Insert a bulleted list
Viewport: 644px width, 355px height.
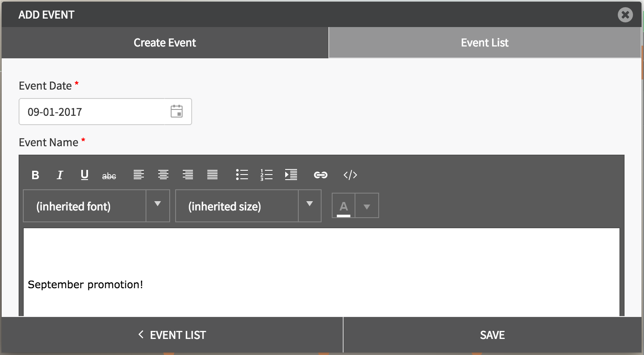(242, 175)
